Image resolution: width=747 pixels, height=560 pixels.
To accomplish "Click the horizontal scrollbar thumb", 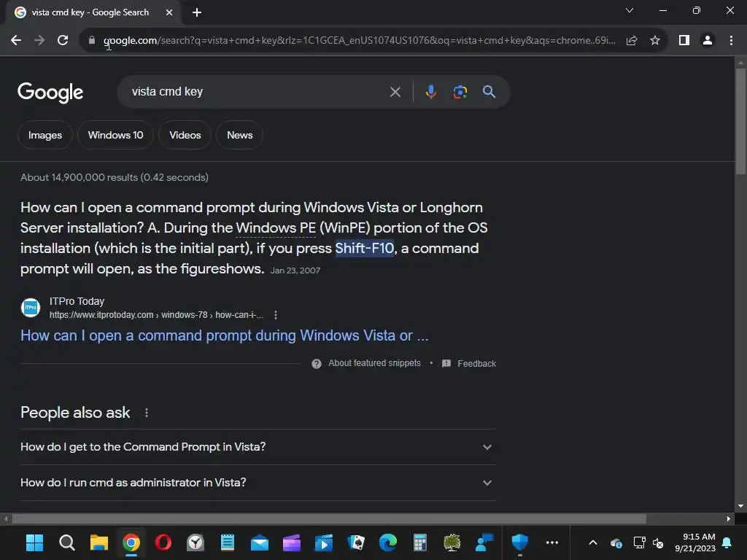I will tap(329, 518).
